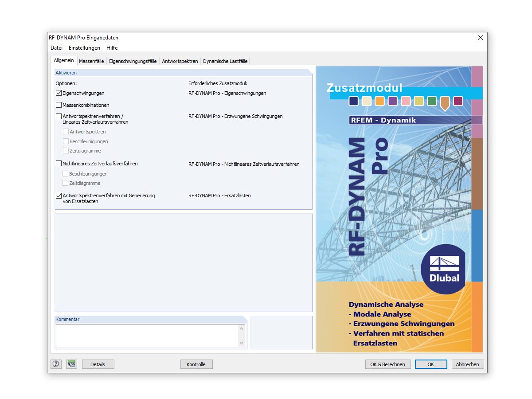Open the Datei menu

click(56, 48)
